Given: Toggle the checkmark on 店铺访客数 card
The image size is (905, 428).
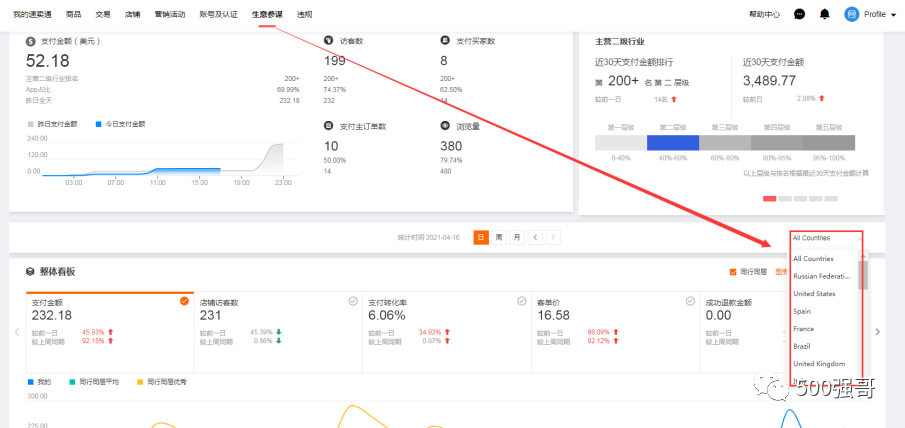Looking at the screenshot, I should tap(353, 301).
